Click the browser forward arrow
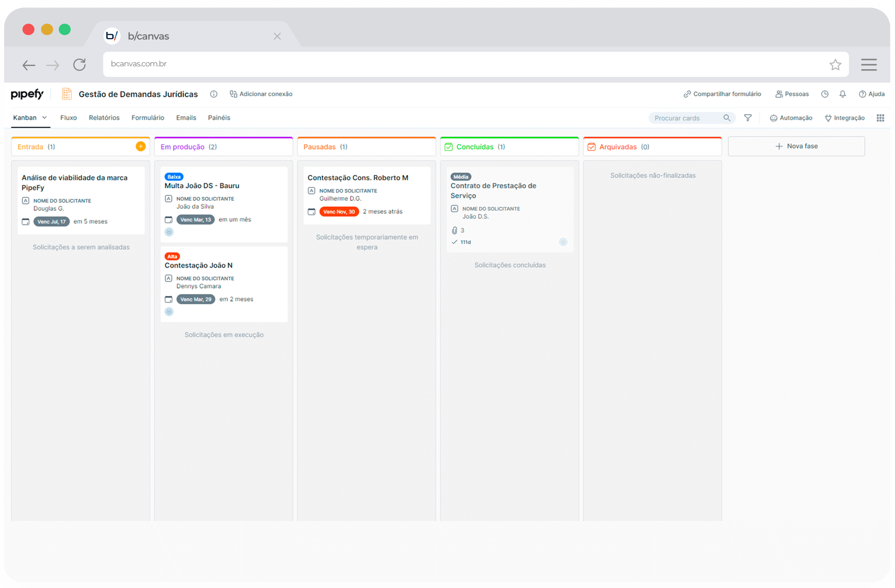 tap(53, 65)
